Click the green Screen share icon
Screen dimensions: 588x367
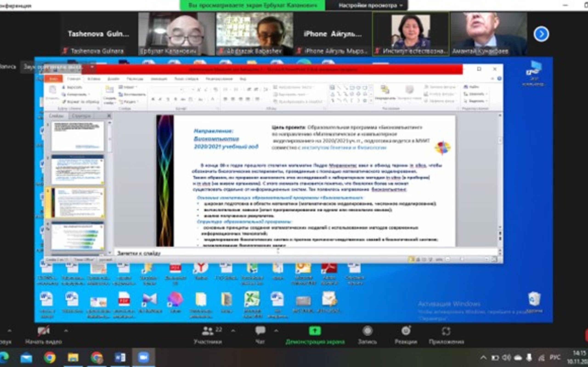(315, 331)
